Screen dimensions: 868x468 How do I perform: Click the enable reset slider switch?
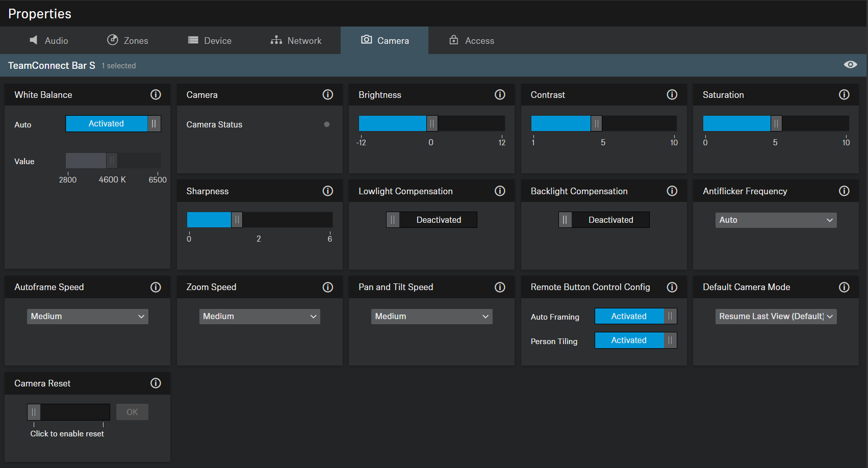pyautogui.click(x=68, y=412)
